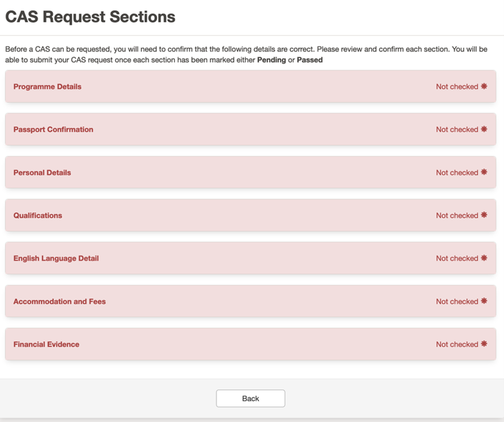
Task: Click asterisk icon in English Language Detail row
Action: click(x=484, y=258)
